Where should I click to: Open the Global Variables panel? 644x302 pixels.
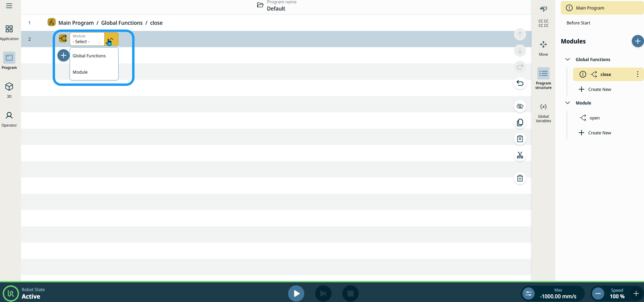click(x=543, y=113)
